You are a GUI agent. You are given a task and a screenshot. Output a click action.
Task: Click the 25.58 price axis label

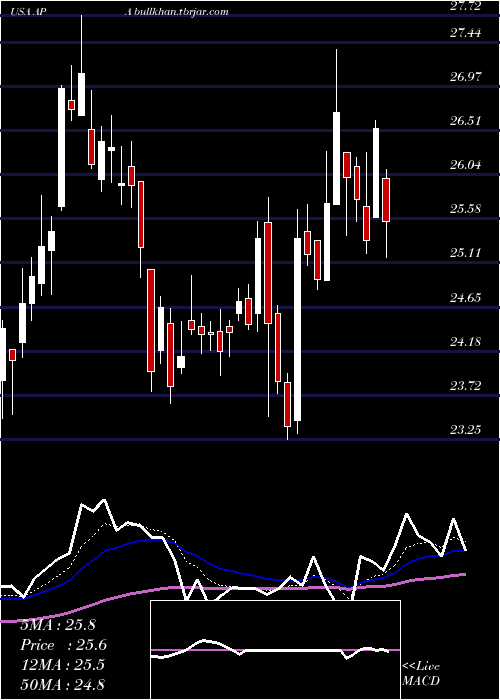pos(466,208)
